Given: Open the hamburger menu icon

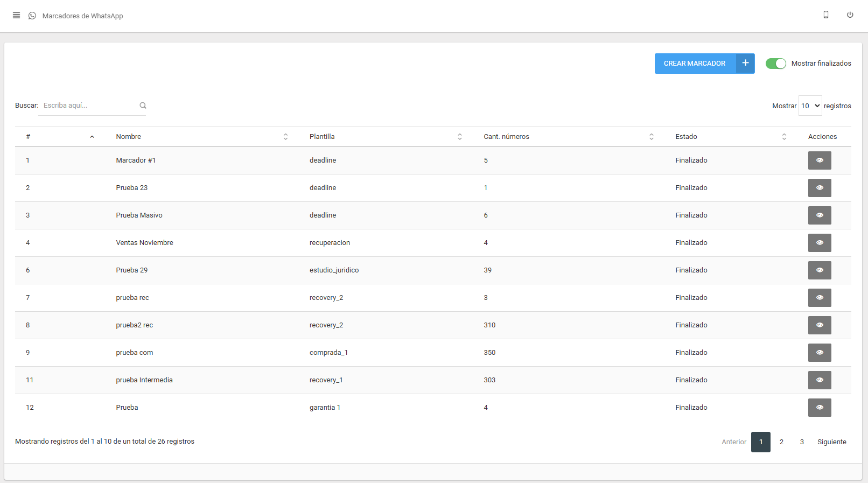Looking at the screenshot, I should pyautogui.click(x=16, y=16).
